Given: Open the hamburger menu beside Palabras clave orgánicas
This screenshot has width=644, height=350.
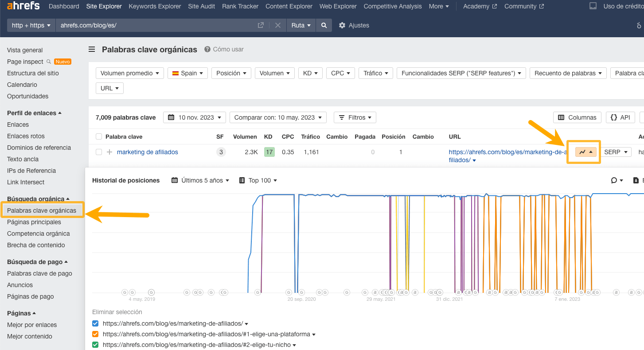Looking at the screenshot, I should (92, 49).
